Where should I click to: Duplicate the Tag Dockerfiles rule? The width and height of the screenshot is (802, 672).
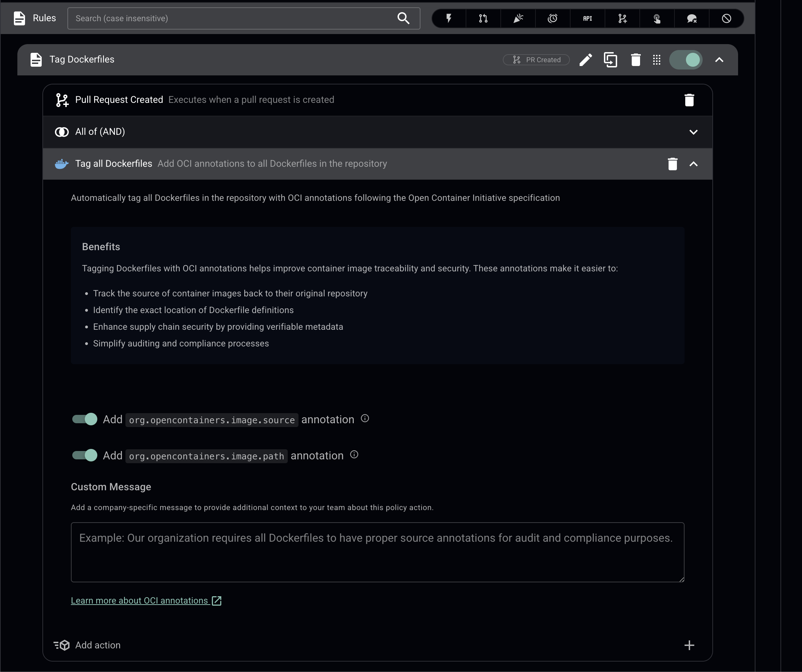coord(610,60)
